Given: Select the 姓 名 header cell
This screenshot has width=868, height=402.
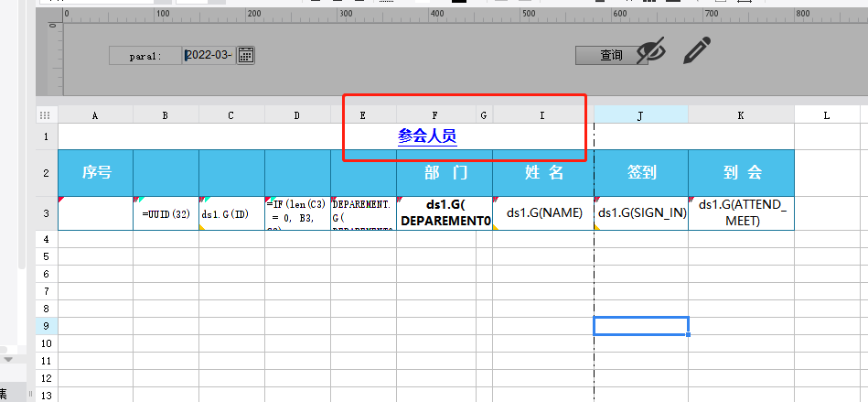Looking at the screenshot, I should click(x=543, y=173).
